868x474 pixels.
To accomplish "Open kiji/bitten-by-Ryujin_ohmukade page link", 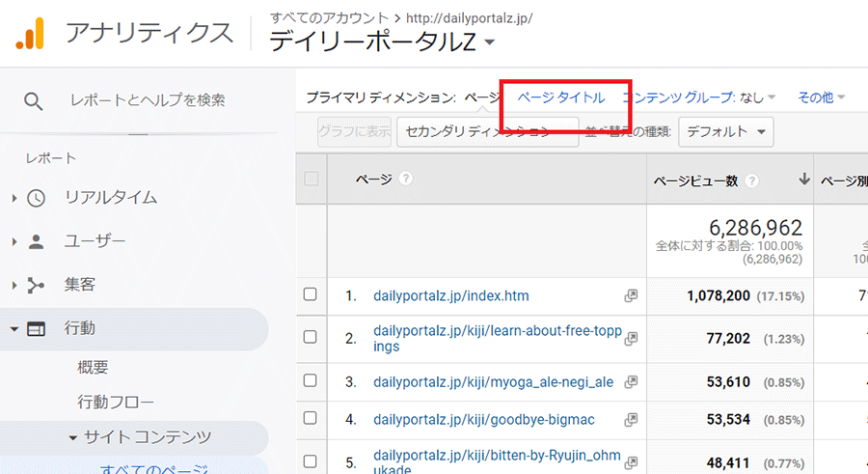I will (497, 462).
